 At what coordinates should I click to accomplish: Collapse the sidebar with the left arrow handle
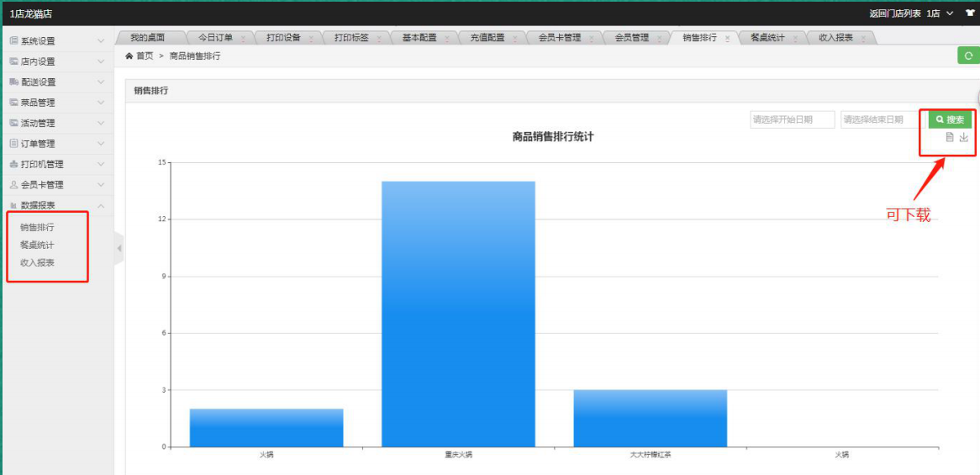119,248
